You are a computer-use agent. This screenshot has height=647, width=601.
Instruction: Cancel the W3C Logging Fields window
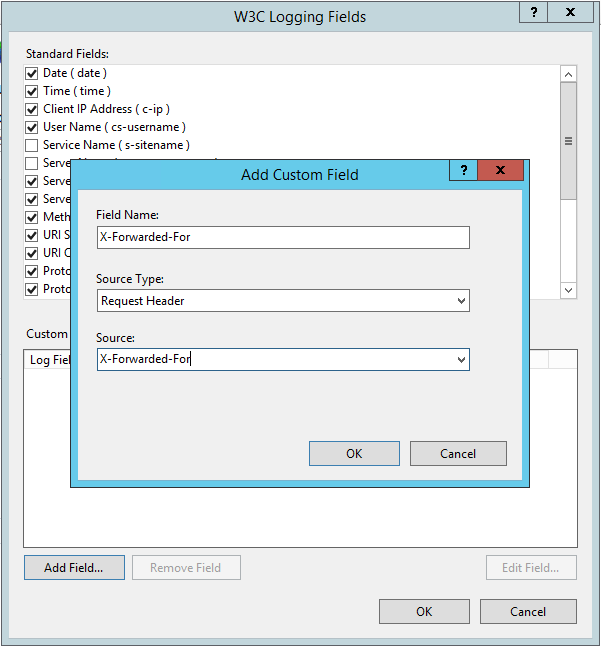coord(528,611)
